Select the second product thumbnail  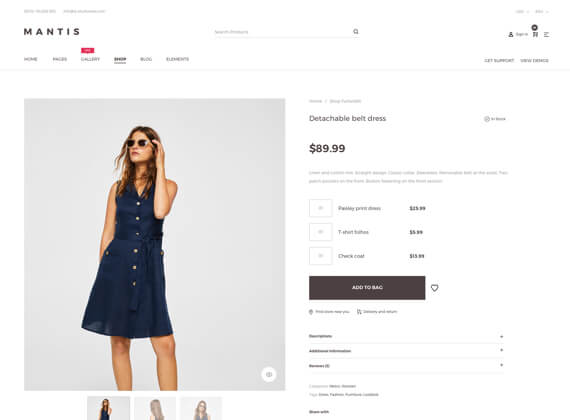[155, 408]
